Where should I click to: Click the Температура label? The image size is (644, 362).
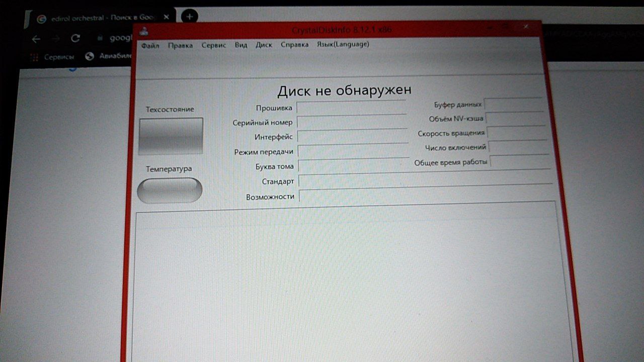point(169,169)
